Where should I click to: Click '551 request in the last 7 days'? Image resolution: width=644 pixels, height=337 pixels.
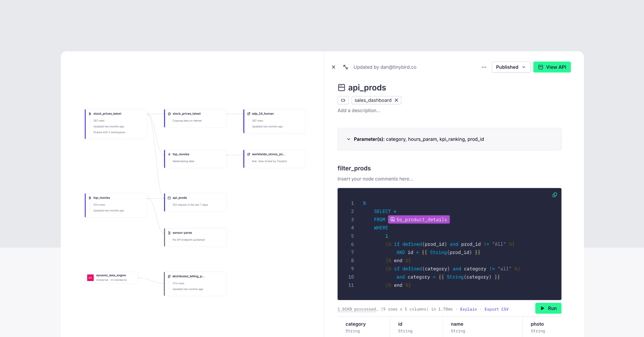(x=190, y=205)
